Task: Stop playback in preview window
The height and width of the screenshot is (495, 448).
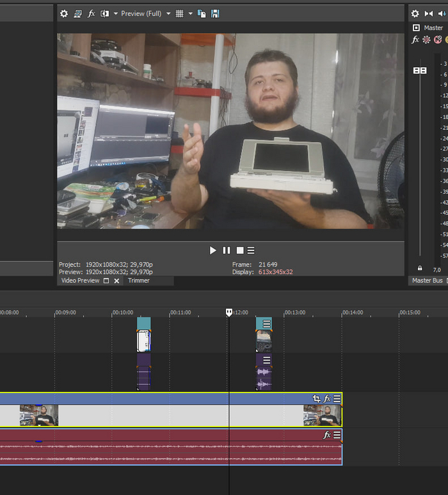Action: pyautogui.click(x=240, y=250)
